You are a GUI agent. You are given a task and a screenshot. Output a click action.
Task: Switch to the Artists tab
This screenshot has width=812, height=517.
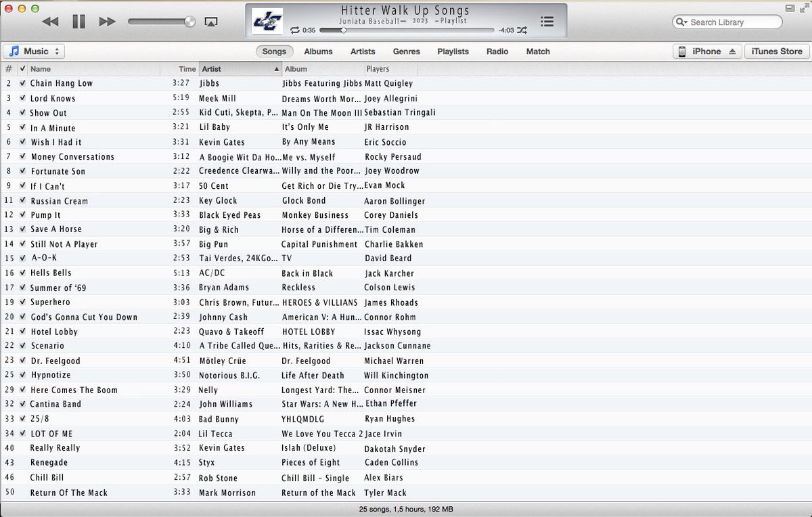(363, 51)
